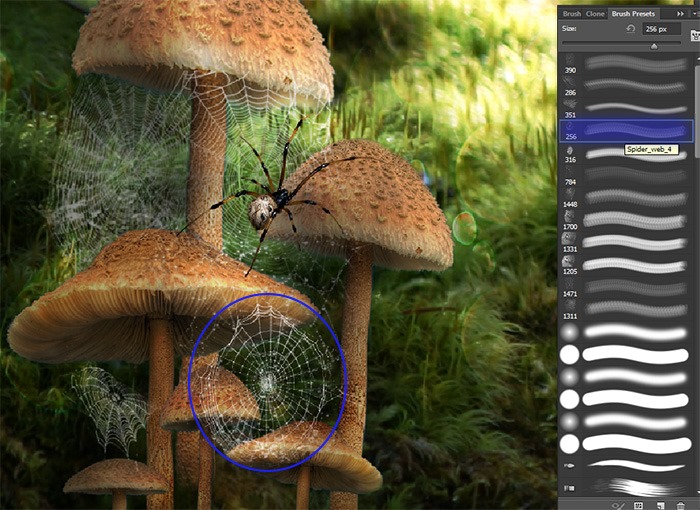Select the 316 brush preset
This screenshot has width=700, height=510.
pos(626,154)
